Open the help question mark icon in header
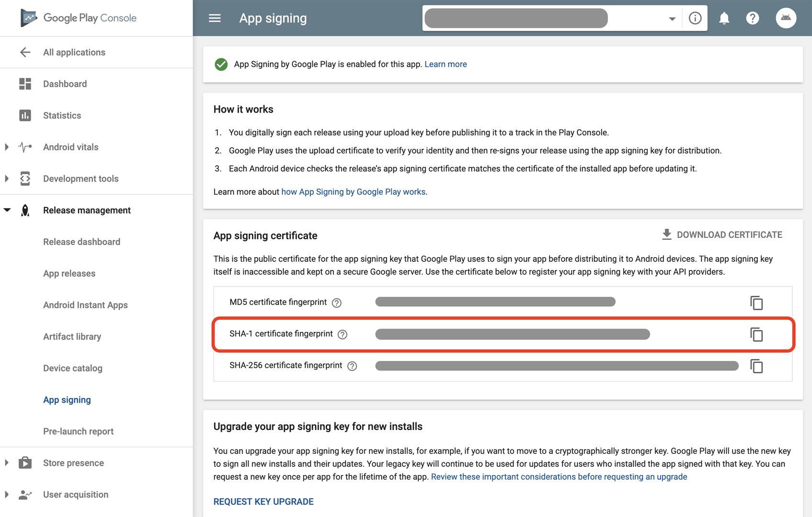This screenshot has width=812, height=517. click(753, 18)
